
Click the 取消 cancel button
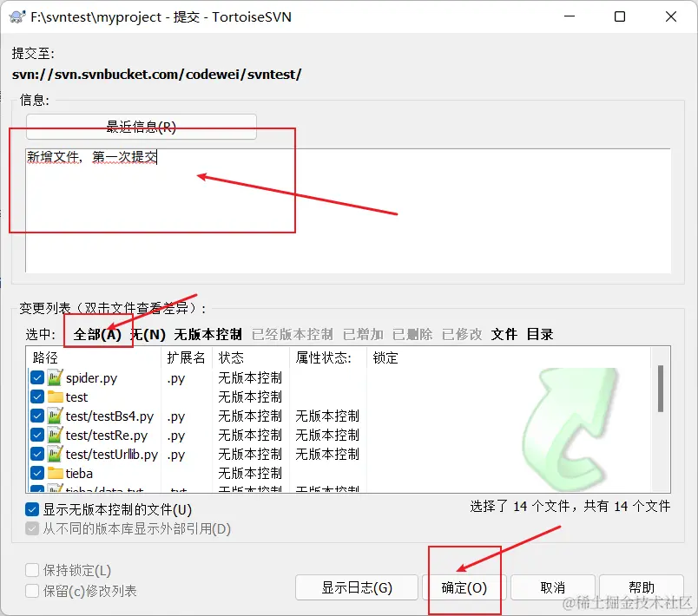pyautogui.click(x=552, y=587)
